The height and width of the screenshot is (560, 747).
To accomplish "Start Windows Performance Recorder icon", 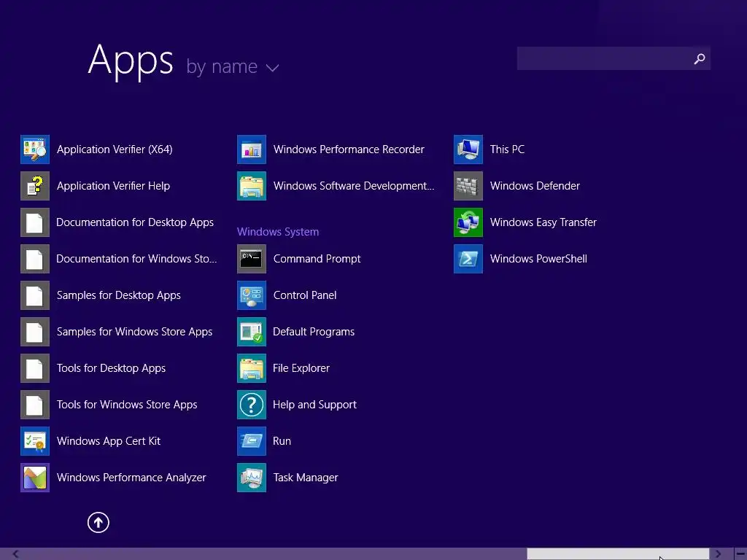I will tap(252, 149).
